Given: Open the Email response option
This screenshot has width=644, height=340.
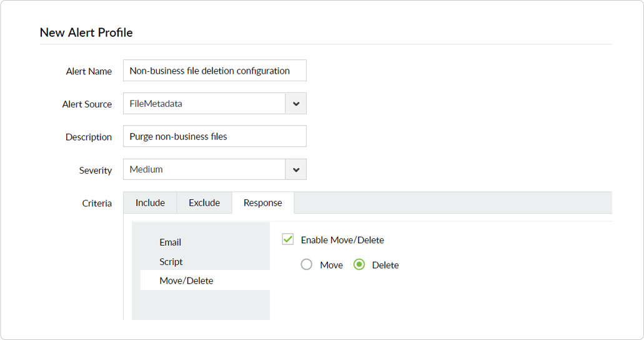Looking at the screenshot, I should (171, 242).
